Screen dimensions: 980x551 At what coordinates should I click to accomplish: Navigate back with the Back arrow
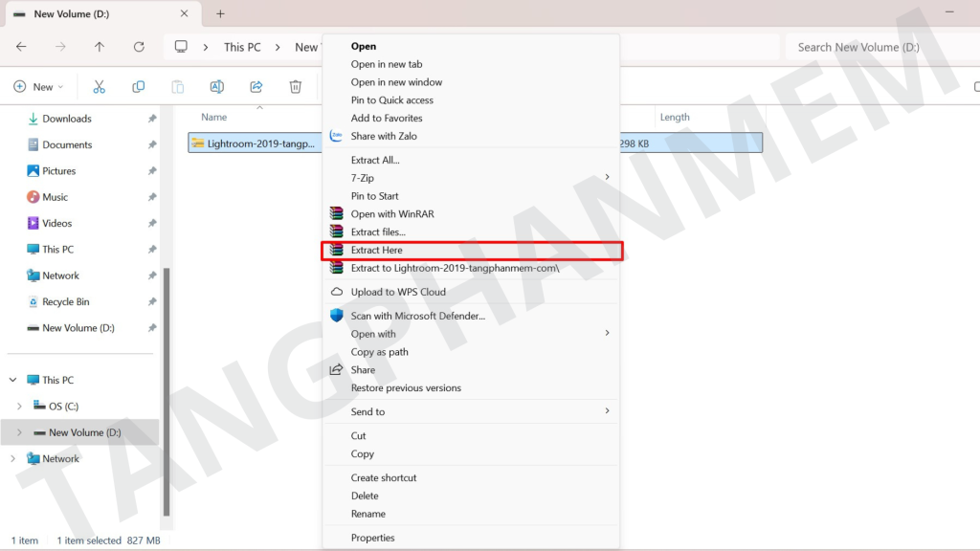[21, 47]
